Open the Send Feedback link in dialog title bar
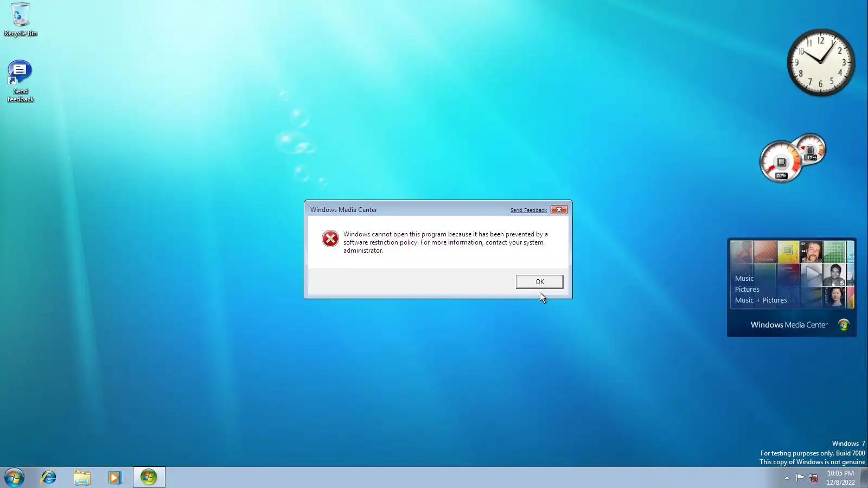Viewport: 868px width, 488px height. pyautogui.click(x=528, y=210)
